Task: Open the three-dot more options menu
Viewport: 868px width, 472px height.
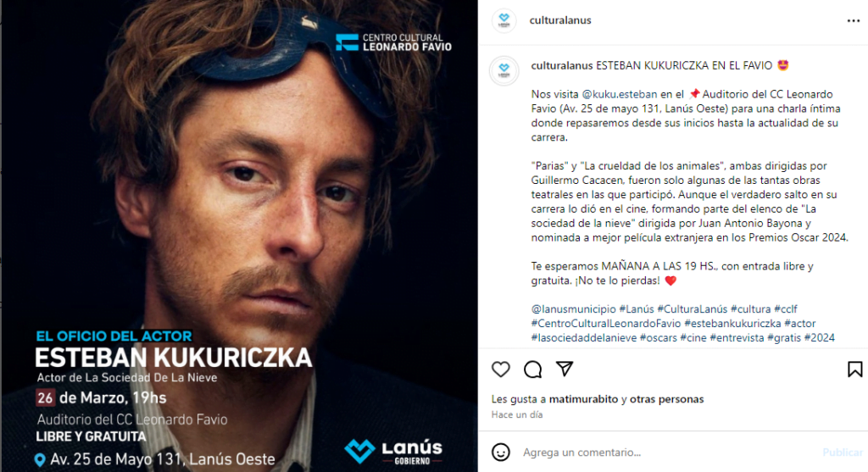Action: click(853, 21)
